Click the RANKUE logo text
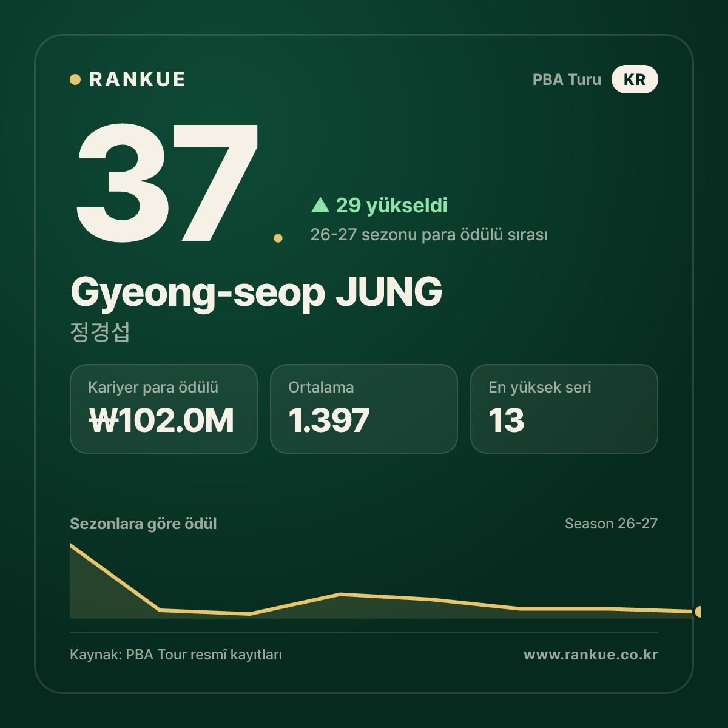The width and height of the screenshot is (728, 728). (137, 79)
